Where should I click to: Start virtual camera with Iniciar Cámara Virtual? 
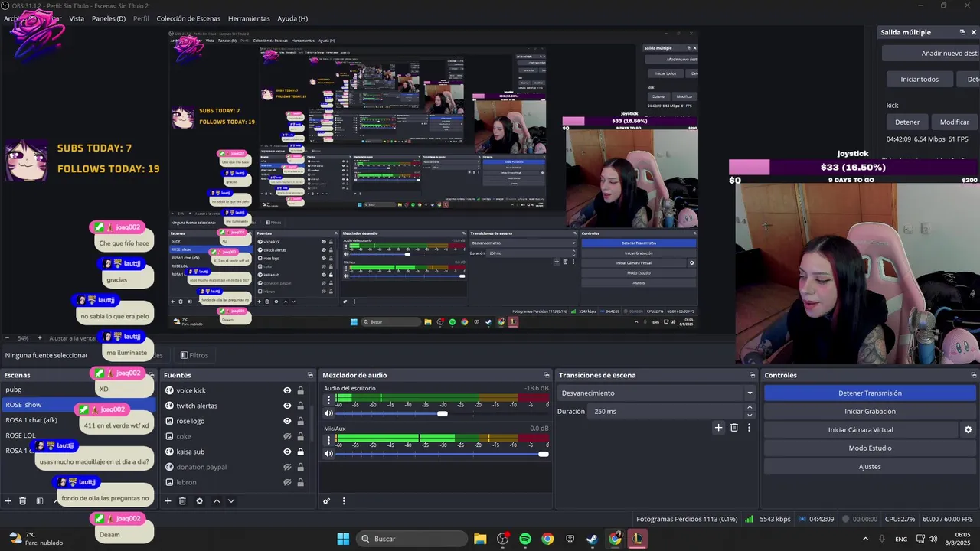pyautogui.click(x=861, y=430)
